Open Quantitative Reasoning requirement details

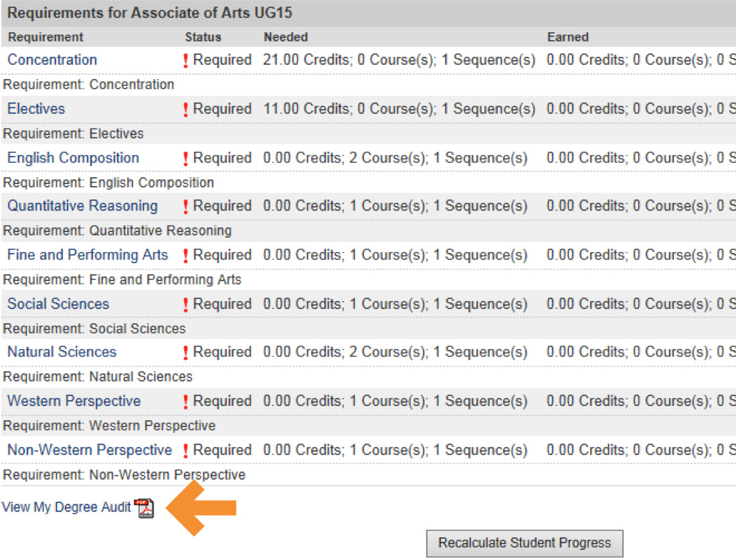[x=82, y=206]
